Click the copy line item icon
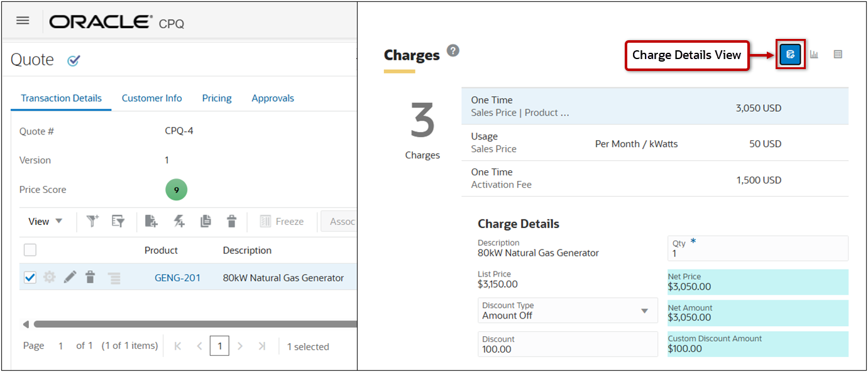This screenshot has height=372, width=868. [207, 221]
